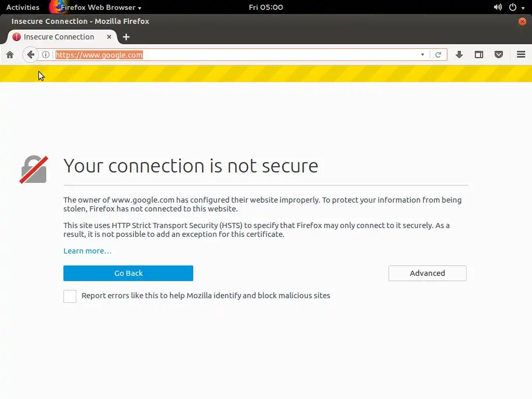Click the Go Back button

128,273
